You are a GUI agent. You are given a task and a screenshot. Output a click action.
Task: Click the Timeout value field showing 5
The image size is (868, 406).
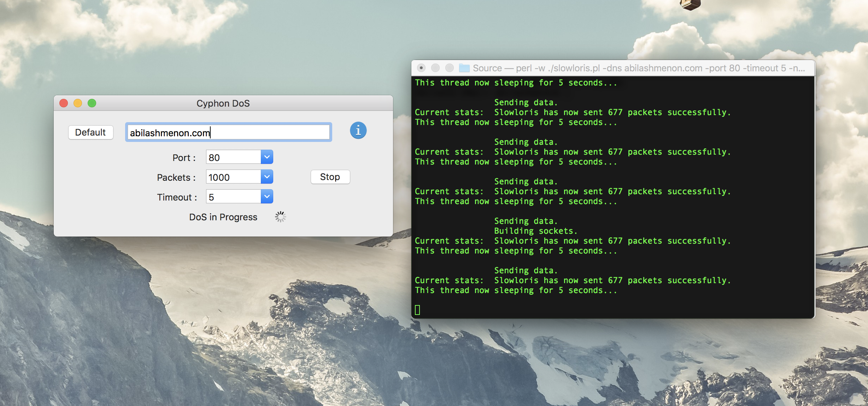point(233,197)
